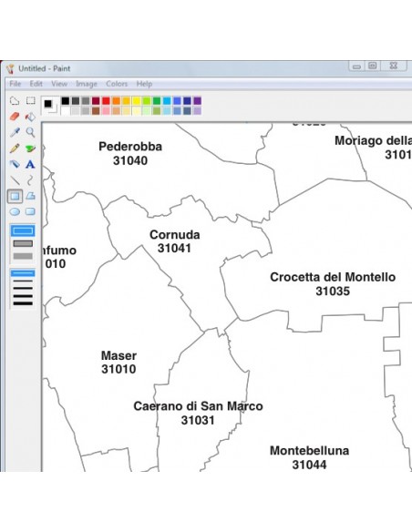Click the highlighted Rectangle shape tool
The height and width of the screenshot is (532, 412).
(15, 196)
